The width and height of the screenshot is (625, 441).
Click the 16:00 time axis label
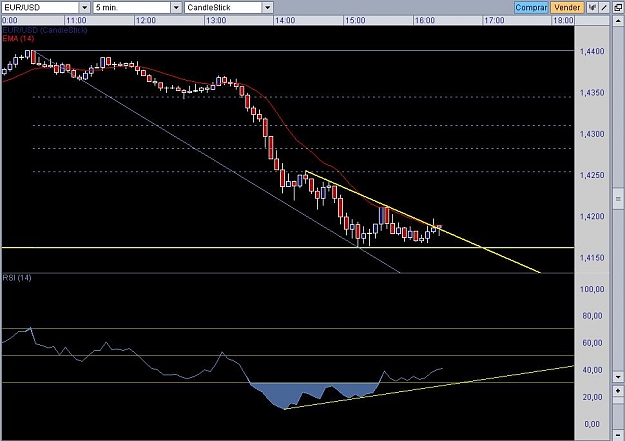(x=425, y=20)
